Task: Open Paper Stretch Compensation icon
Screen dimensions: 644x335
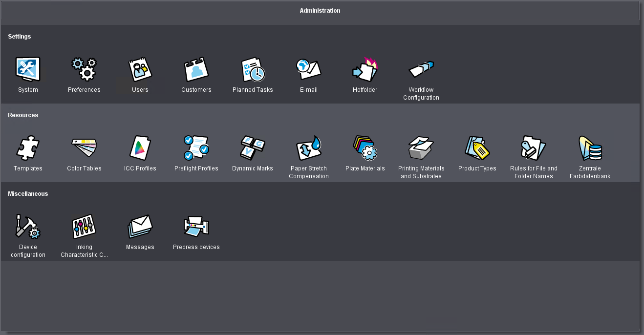Action: click(x=309, y=148)
